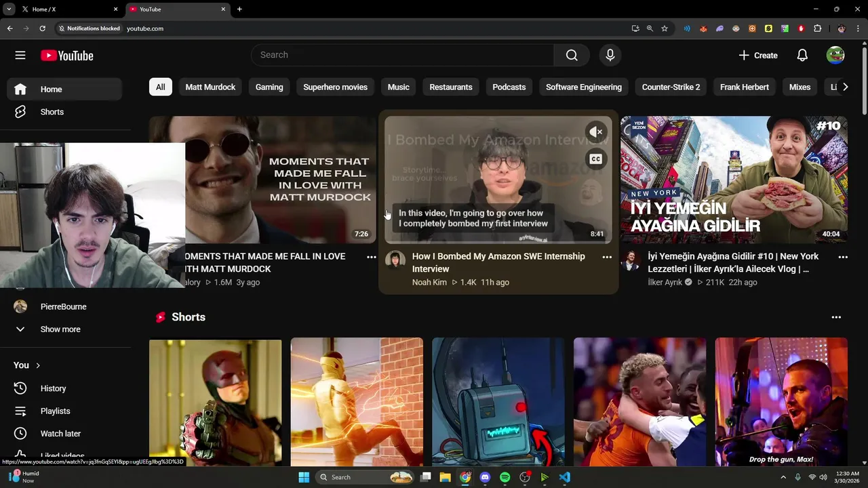This screenshot has height=488, width=868.
Task: Select the Mixes filter chip
Action: click(x=800, y=87)
